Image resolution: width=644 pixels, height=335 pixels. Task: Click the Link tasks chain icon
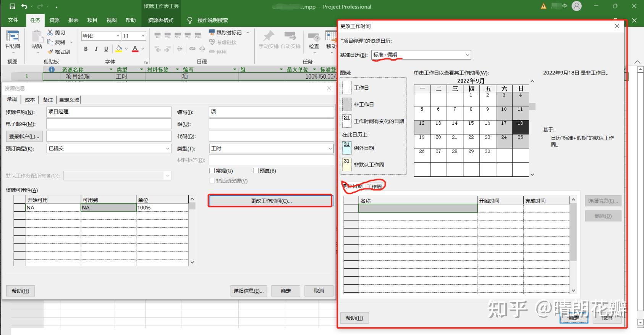(192, 49)
